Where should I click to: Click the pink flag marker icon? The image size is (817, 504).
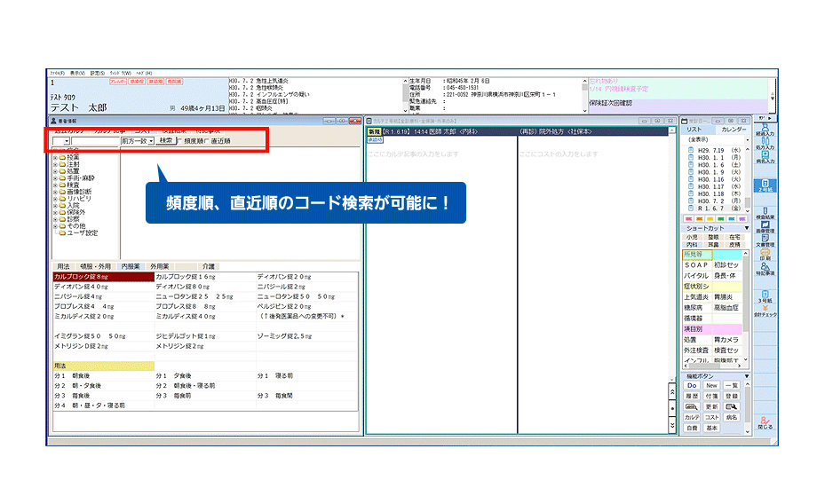point(689,218)
